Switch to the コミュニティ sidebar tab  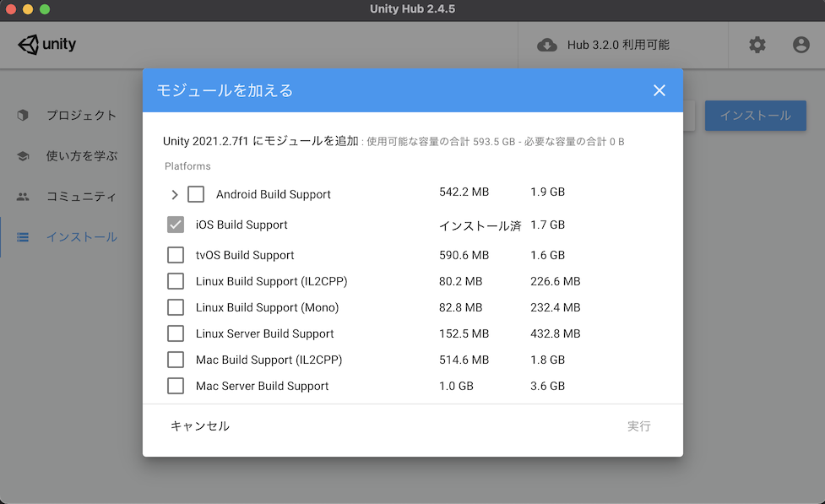[x=81, y=197]
